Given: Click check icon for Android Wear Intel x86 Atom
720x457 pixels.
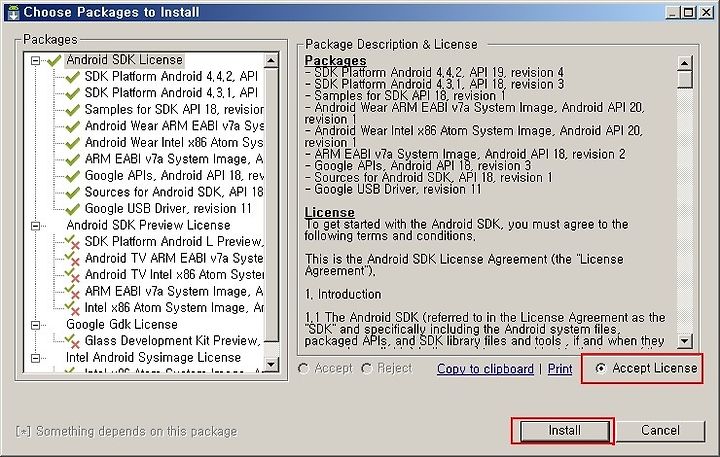Looking at the screenshot, I should [73, 143].
